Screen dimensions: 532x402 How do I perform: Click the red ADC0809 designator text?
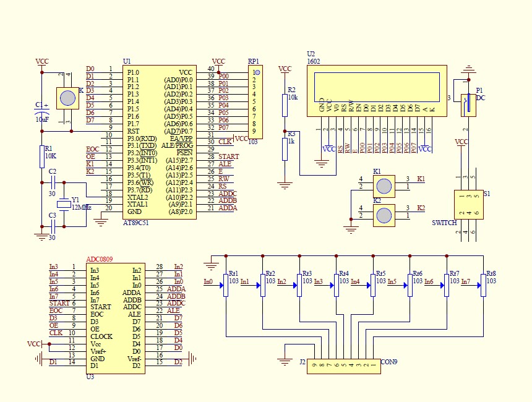pos(100,259)
